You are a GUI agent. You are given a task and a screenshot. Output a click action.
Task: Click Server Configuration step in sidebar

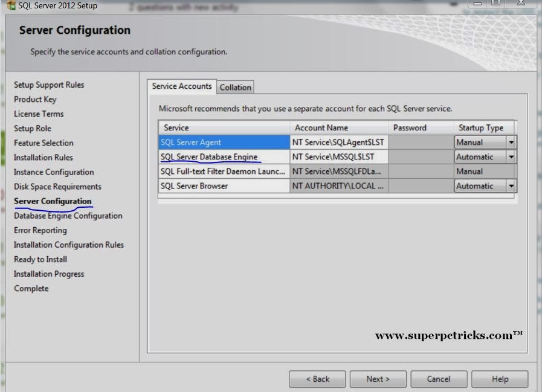pyautogui.click(x=53, y=201)
